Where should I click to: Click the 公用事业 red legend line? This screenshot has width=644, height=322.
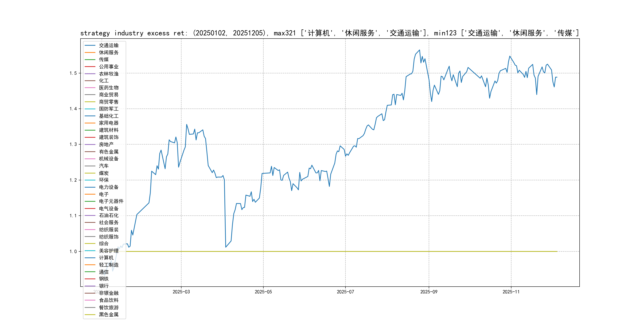click(x=90, y=67)
